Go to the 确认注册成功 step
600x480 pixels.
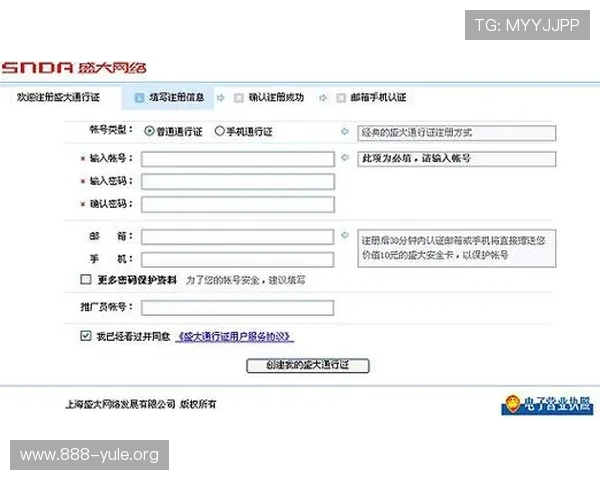click(x=276, y=98)
